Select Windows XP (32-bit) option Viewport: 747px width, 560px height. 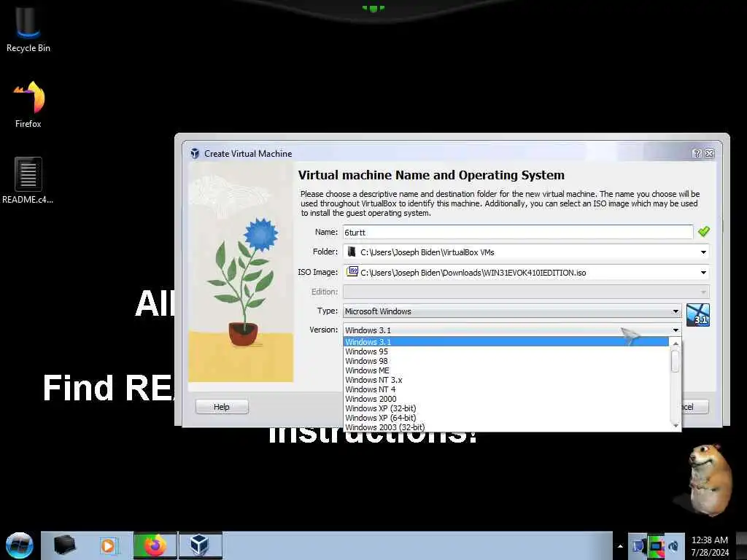(506, 408)
